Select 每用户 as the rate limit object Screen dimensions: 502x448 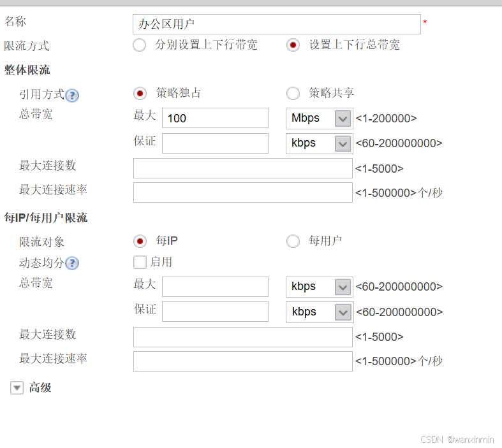coord(293,241)
